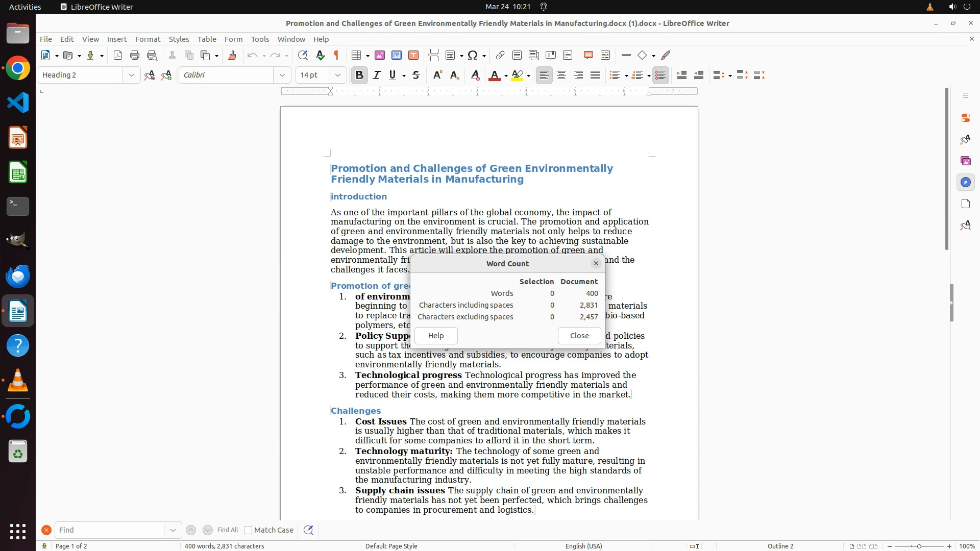Click the Strikethrough formatting icon
980x551 pixels.
[416, 75]
